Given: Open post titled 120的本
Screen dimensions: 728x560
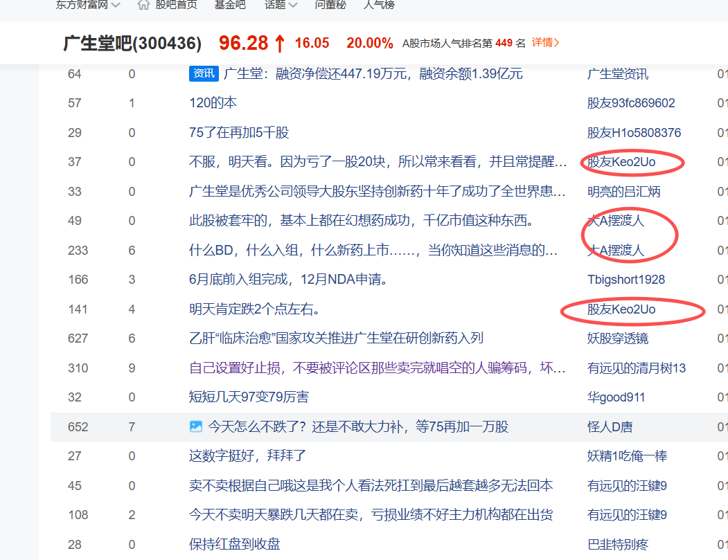Looking at the screenshot, I should (x=213, y=103).
